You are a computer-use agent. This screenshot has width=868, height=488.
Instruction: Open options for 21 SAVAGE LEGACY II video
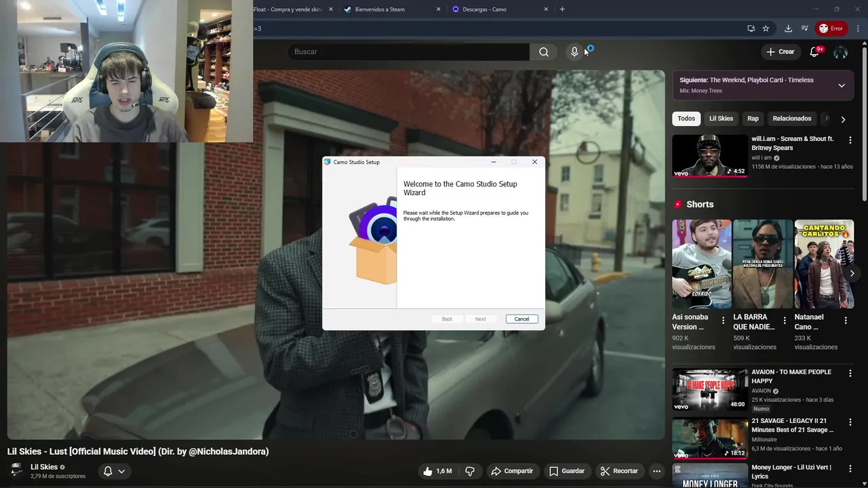[x=850, y=422]
